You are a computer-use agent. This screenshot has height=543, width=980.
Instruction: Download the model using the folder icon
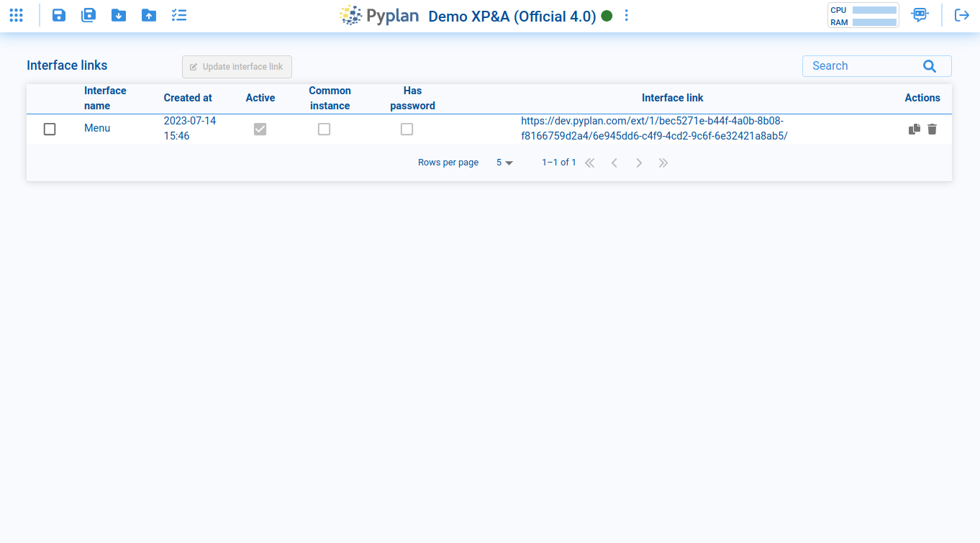point(119,15)
